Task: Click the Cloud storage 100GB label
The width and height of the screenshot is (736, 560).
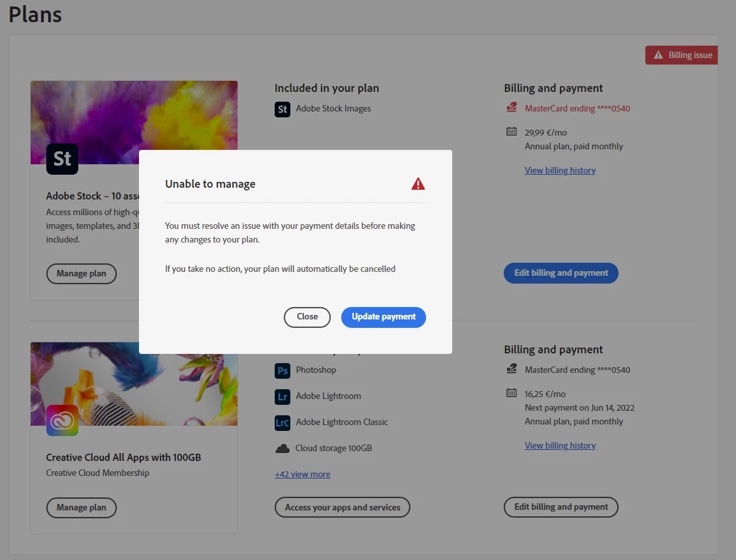Action: [333, 448]
